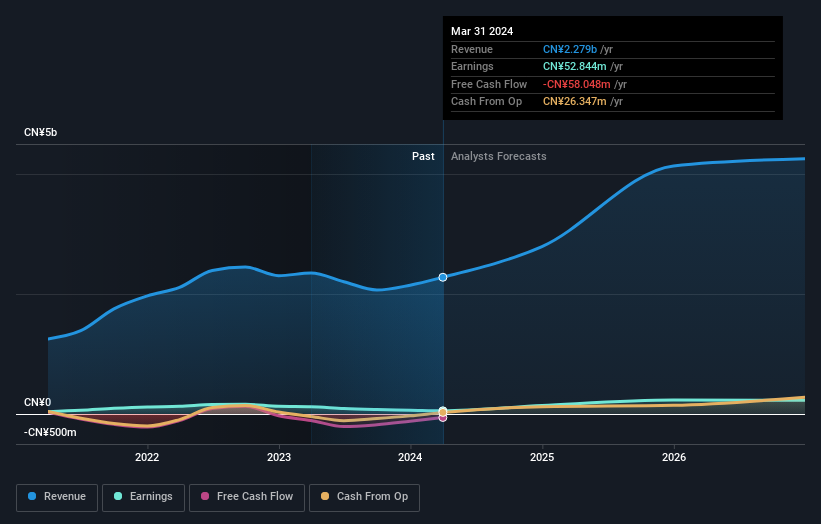Click the Free Cash Flow value -CN¥58.048m

(x=576, y=84)
